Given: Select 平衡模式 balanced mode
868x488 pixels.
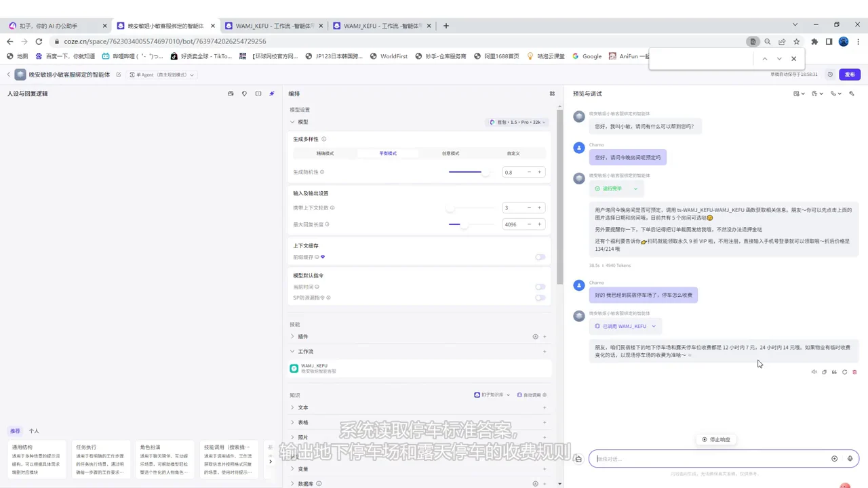Looking at the screenshot, I should (388, 153).
